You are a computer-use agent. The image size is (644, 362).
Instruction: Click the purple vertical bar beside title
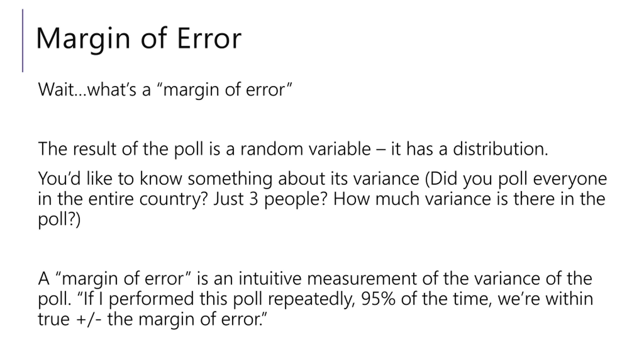click(23, 41)
